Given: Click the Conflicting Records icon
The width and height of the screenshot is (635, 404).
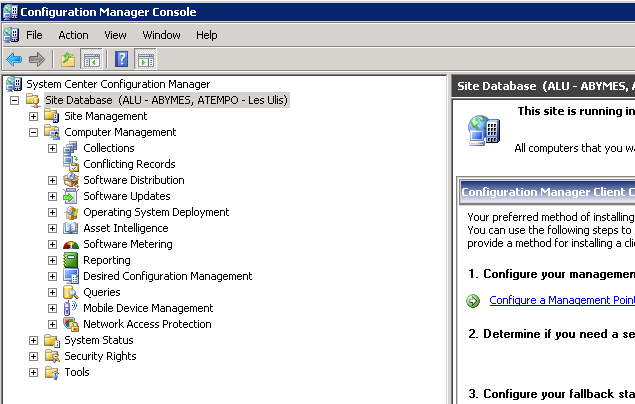Looking at the screenshot, I should (x=70, y=164).
